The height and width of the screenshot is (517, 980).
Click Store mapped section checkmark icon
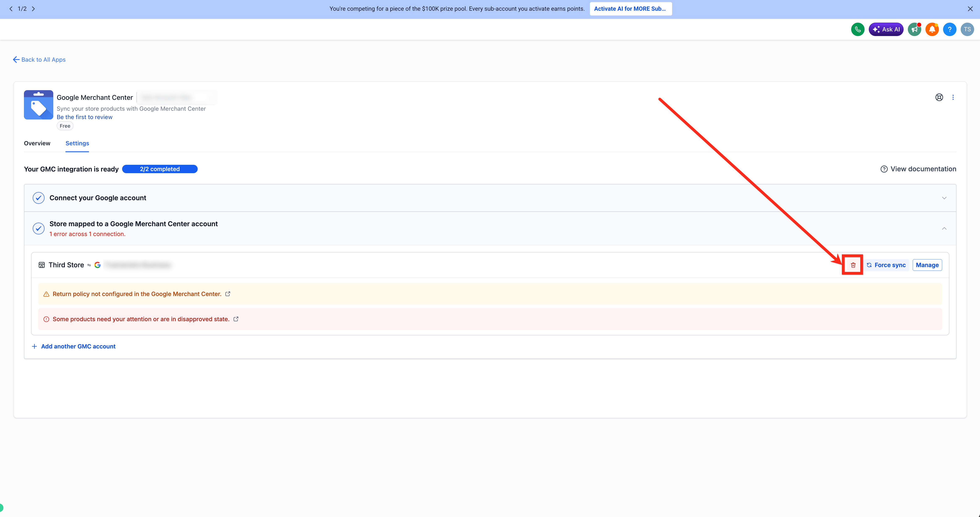pos(38,229)
